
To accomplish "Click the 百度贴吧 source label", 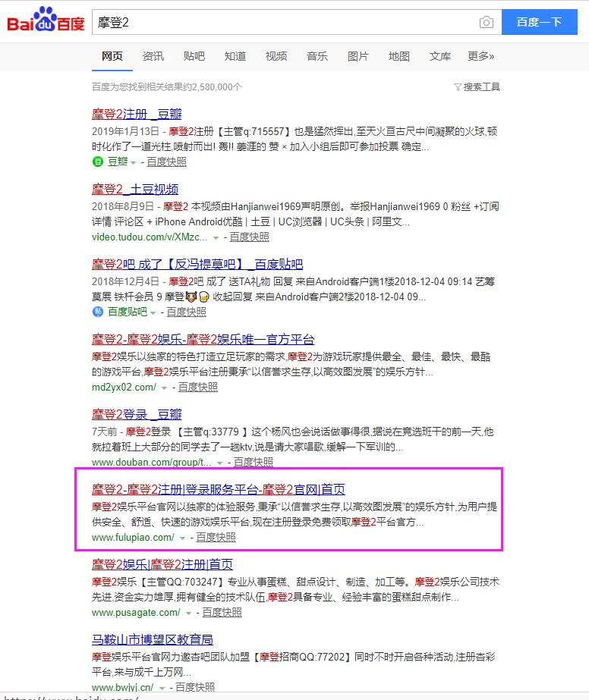I will coord(128,312).
